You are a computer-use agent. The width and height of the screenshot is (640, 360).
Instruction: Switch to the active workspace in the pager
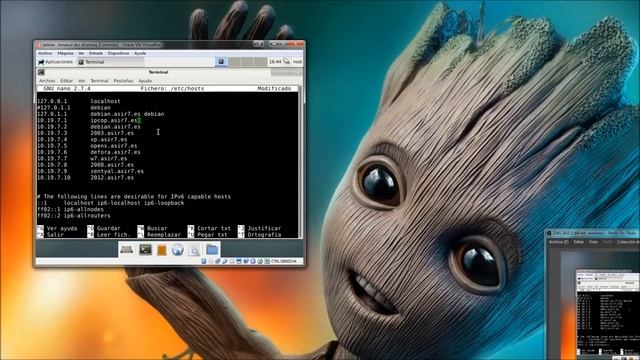tap(221, 62)
